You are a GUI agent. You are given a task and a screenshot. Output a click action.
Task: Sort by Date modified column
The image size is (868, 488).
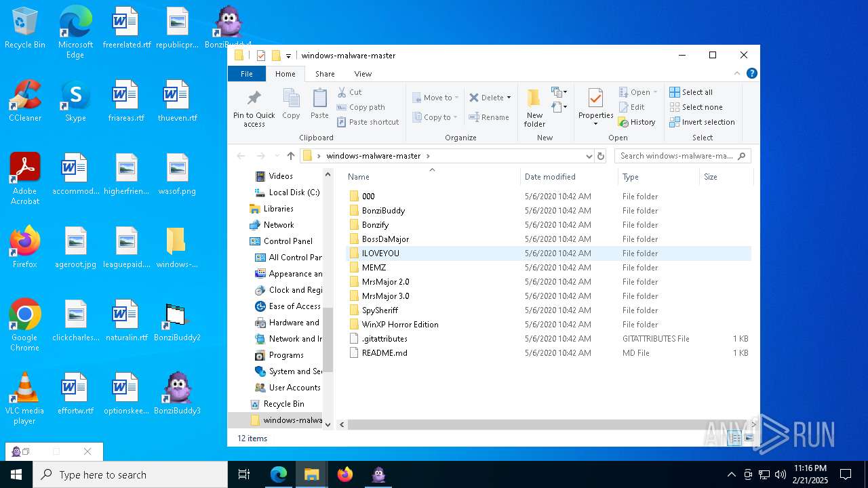point(570,177)
